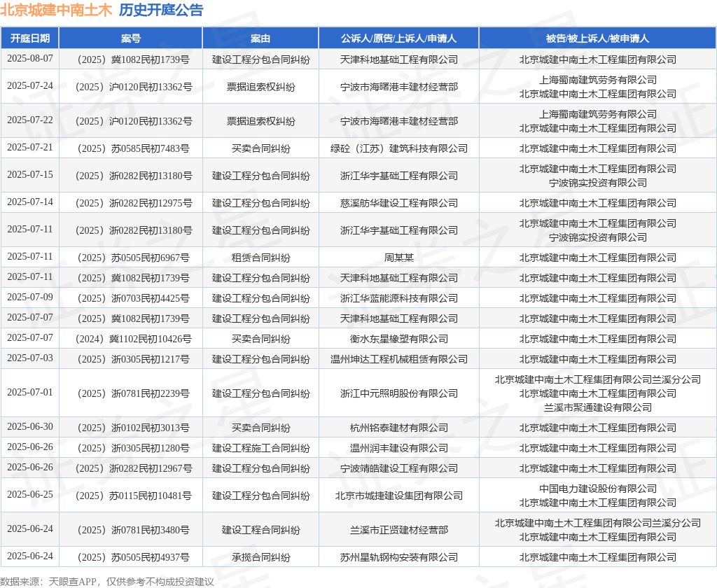This screenshot has height=588, width=717.
Task: Select the date cell 2025-07-15
Action: point(30,175)
